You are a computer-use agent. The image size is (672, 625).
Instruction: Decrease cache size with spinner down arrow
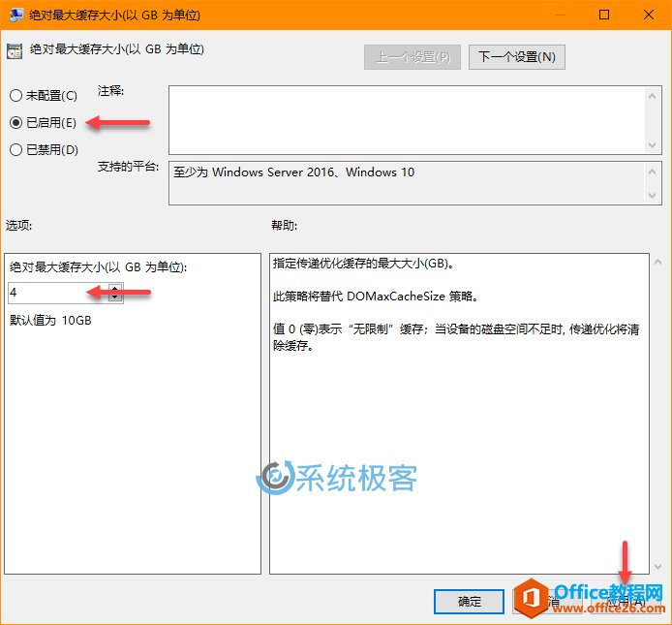[115, 297]
